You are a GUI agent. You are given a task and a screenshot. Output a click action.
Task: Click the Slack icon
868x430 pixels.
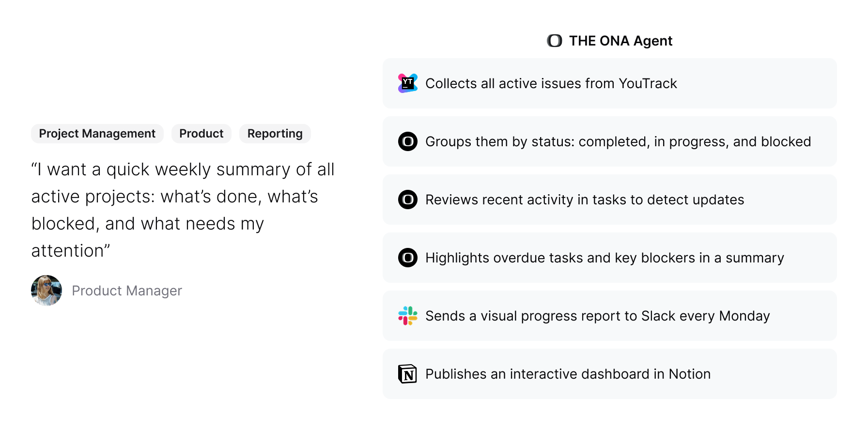(407, 316)
